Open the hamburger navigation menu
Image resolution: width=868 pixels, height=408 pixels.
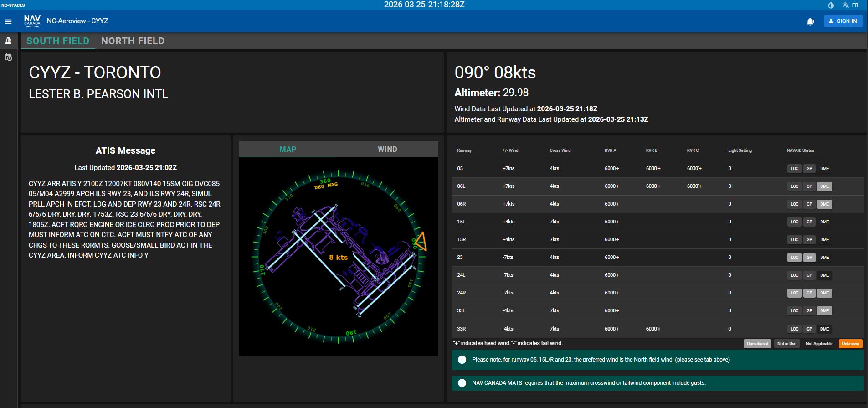pyautogui.click(x=8, y=21)
